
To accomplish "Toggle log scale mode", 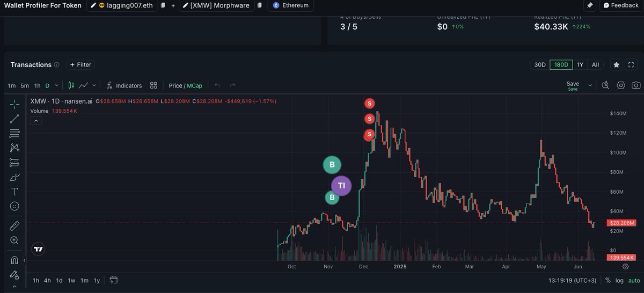I will tap(619, 280).
